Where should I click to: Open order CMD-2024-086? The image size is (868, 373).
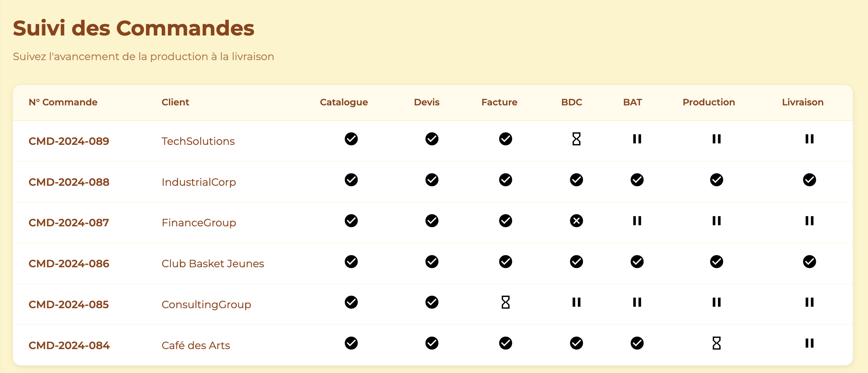69,264
